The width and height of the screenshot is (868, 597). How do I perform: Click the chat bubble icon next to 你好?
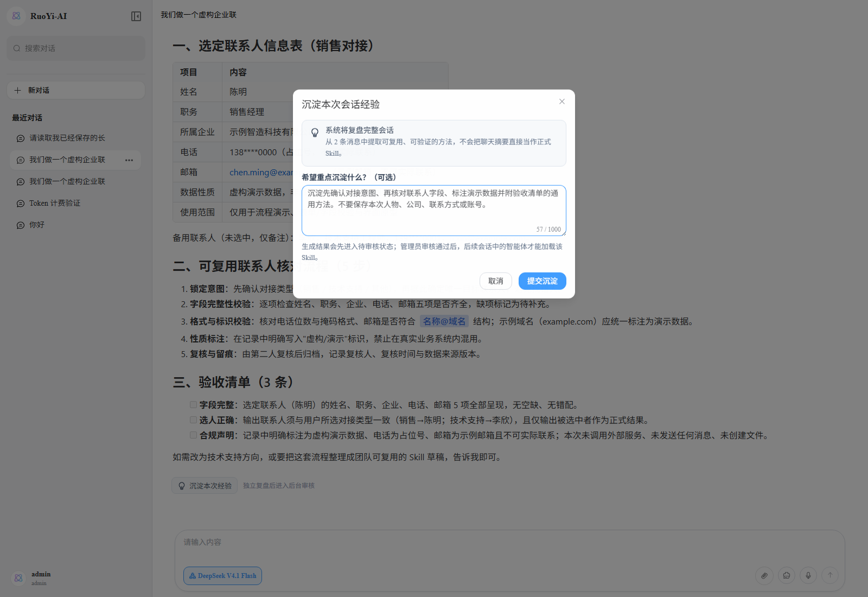coord(21,225)
